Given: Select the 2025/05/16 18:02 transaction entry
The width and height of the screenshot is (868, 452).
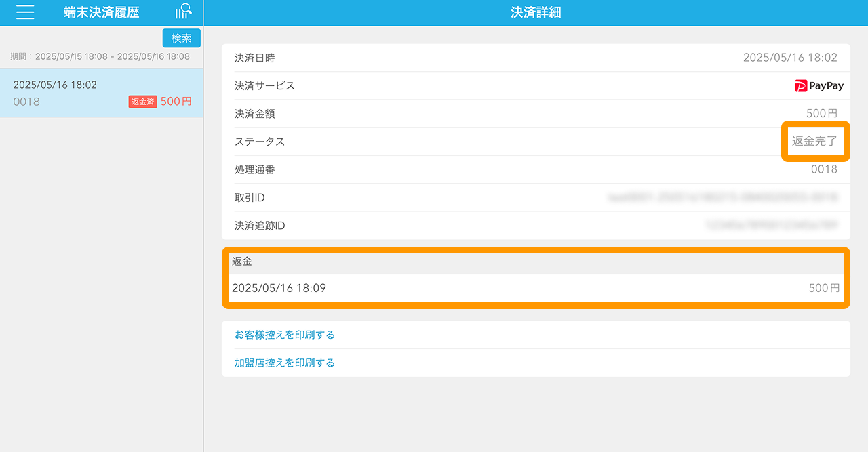Looking at the screenshot, I should coord(102,93).
